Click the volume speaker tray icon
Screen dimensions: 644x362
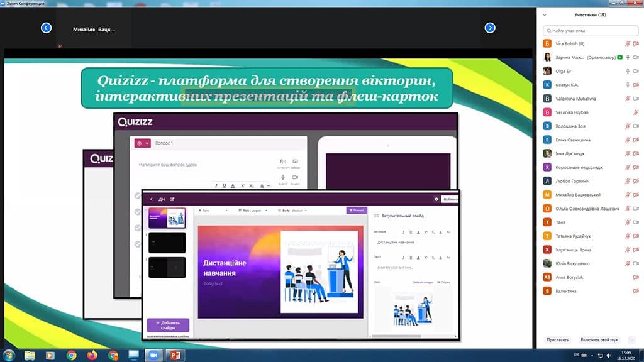pos(609,356)
